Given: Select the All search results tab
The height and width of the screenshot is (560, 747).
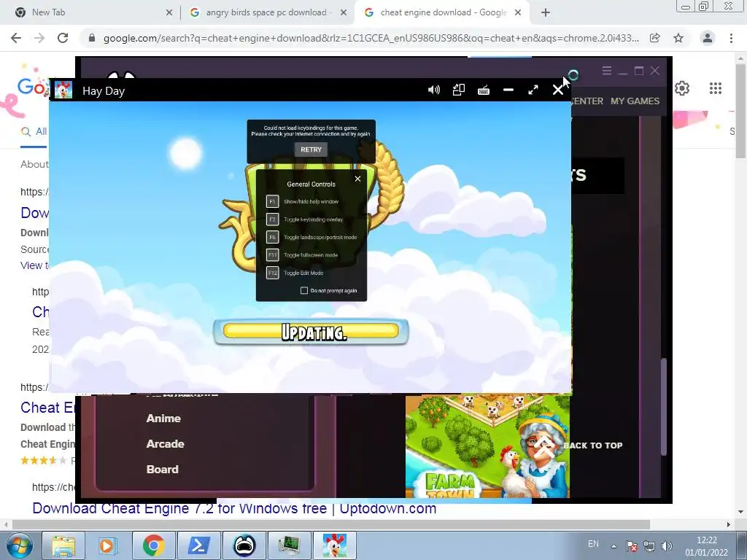Looking at the screenshot, I should point(34,131).
